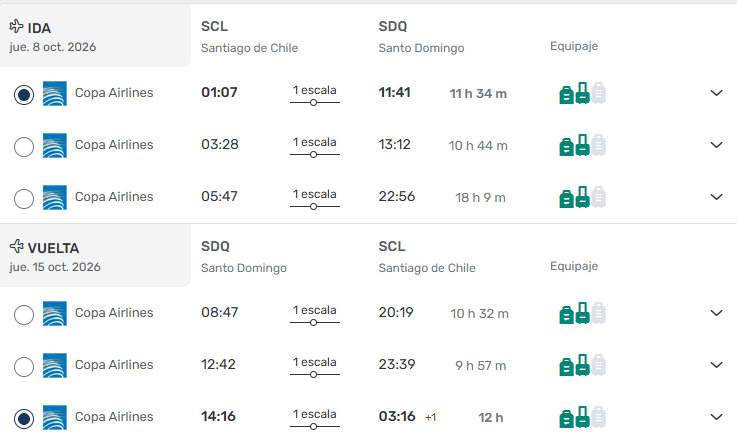
Task: Click Copa Airlines logo for the 12:42 flight
Action: point(54,366)
